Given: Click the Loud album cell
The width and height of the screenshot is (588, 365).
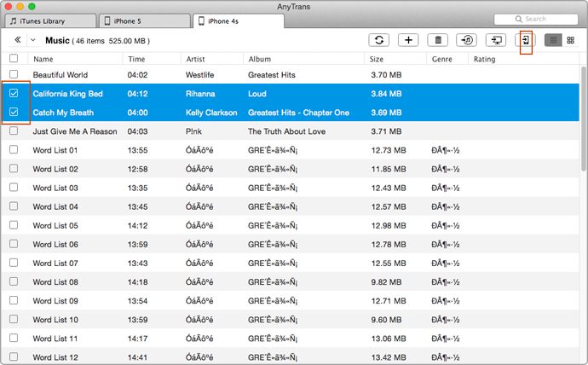Looking at the screenshot, I should point(257,94).
